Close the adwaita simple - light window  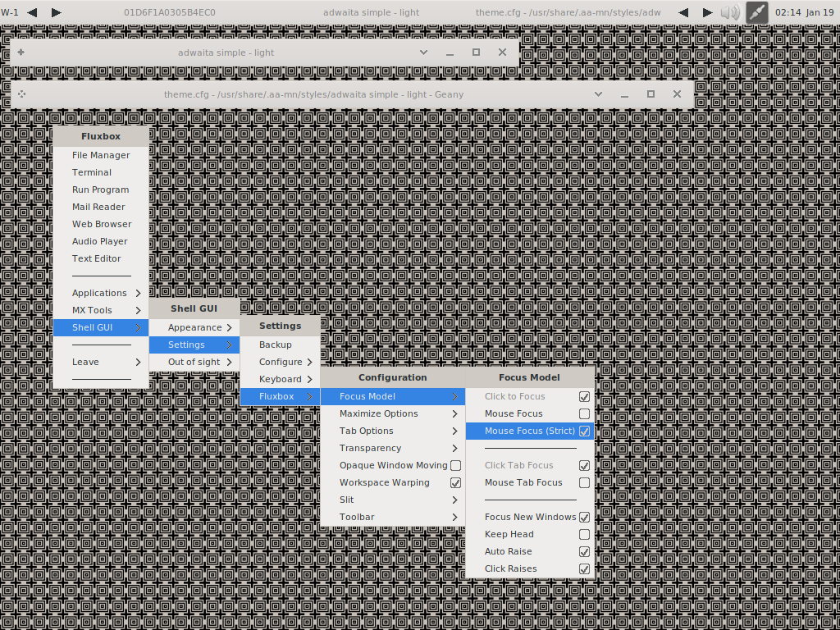click(x=502, y=52)
